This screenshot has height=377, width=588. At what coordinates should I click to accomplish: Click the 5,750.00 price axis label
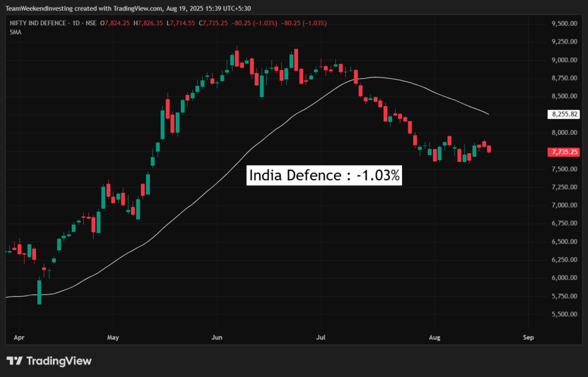tap(564, 296)
